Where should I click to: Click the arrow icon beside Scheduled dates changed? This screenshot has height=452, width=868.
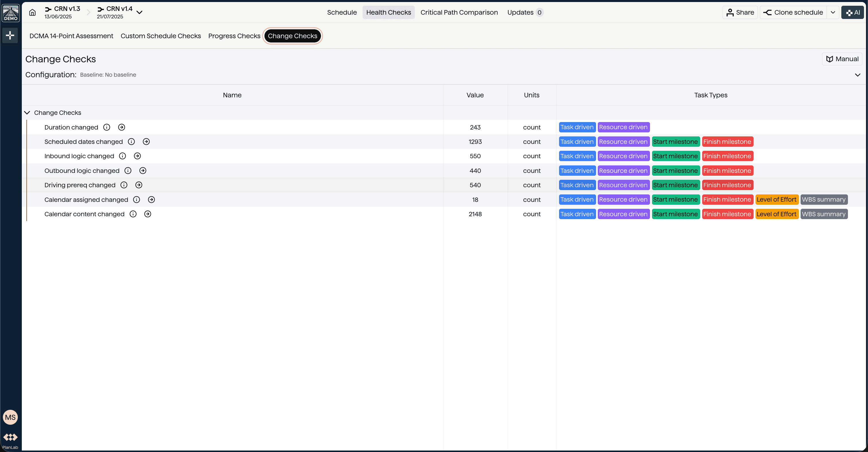pyautogui.click(x=146, y=142)
